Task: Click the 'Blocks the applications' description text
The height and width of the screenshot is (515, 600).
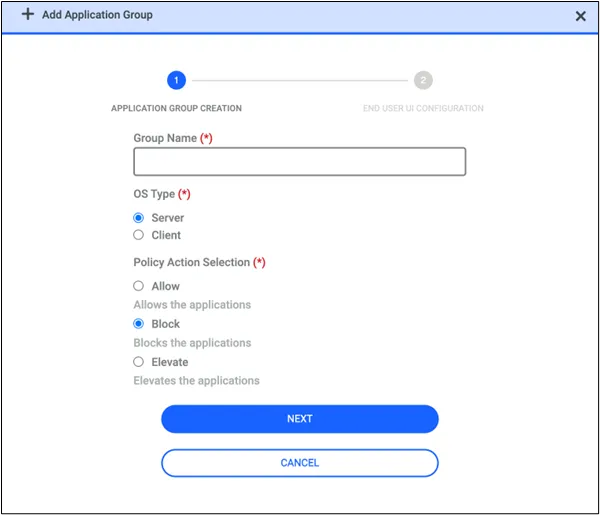Action: [x=192, y=343]
